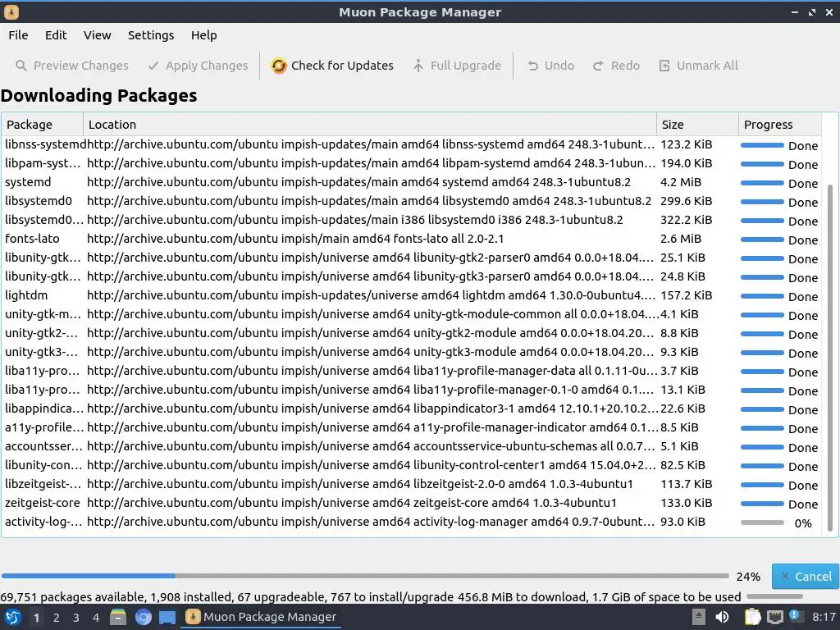Screen dimensions: 840x630
Task: Click the Check for Updates refresh icon
Action: (279, 66)
